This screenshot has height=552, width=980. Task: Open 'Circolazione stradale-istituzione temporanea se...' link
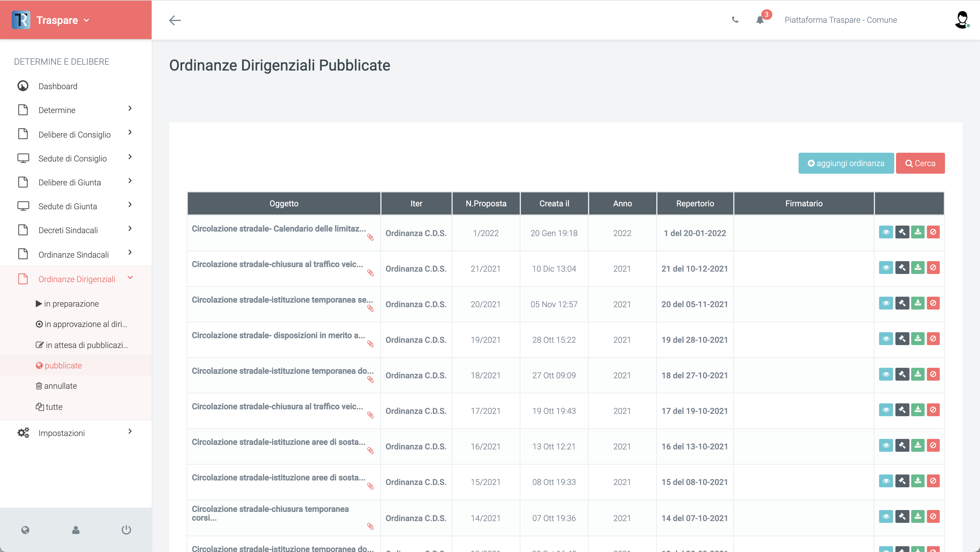click(x=282, y=300)
